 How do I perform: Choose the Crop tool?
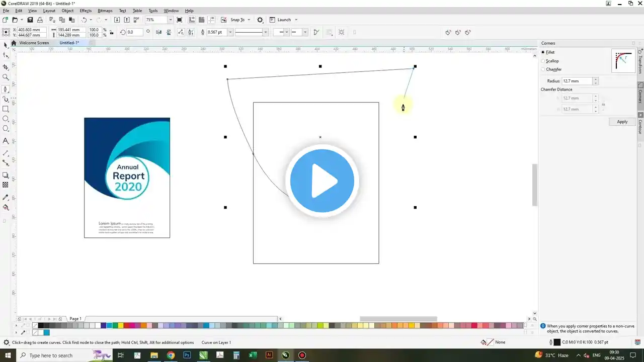(x=6, y=67)
